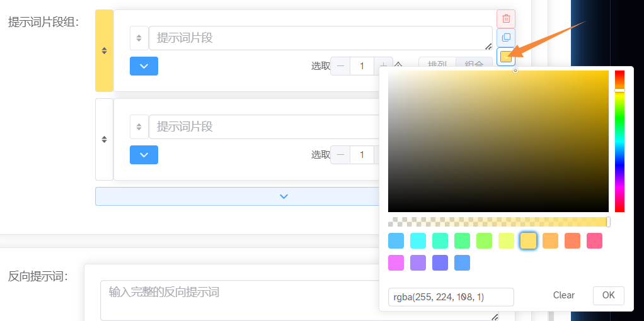
Task: Decrease the second group's 选取 count
Action: click(x=340, y=155)
